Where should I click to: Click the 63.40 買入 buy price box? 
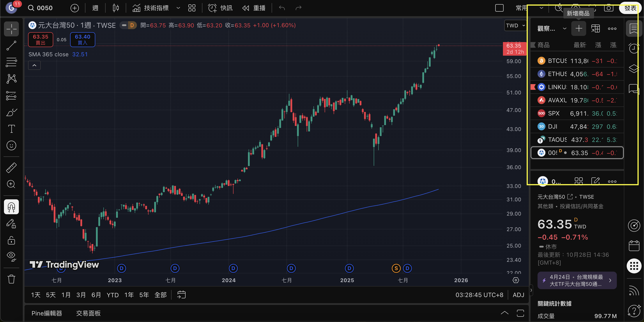pyautogui.click(x=83, y=39)
